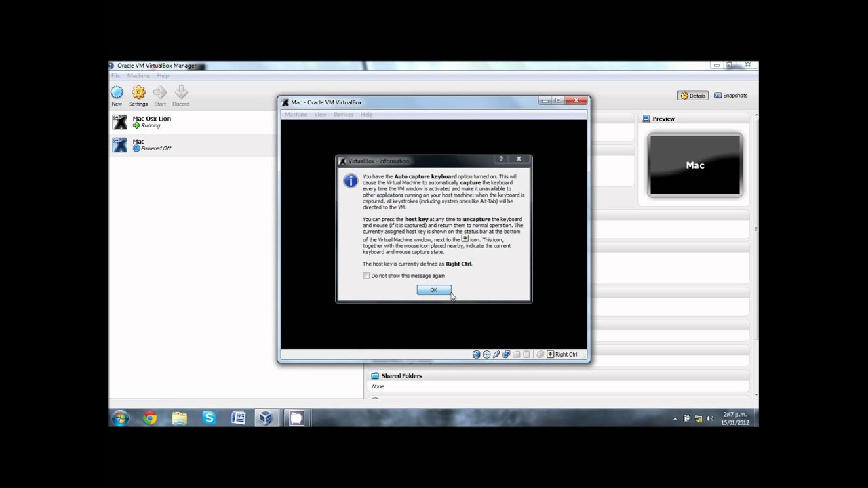Image resolution: width=868 pixels, height=488 pixels.
Task: Open the Windows Start menu
Action: 120,418
